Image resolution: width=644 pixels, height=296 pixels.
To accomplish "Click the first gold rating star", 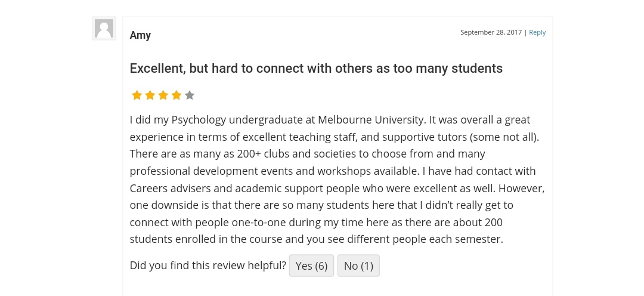I will (x=137, y=95).
